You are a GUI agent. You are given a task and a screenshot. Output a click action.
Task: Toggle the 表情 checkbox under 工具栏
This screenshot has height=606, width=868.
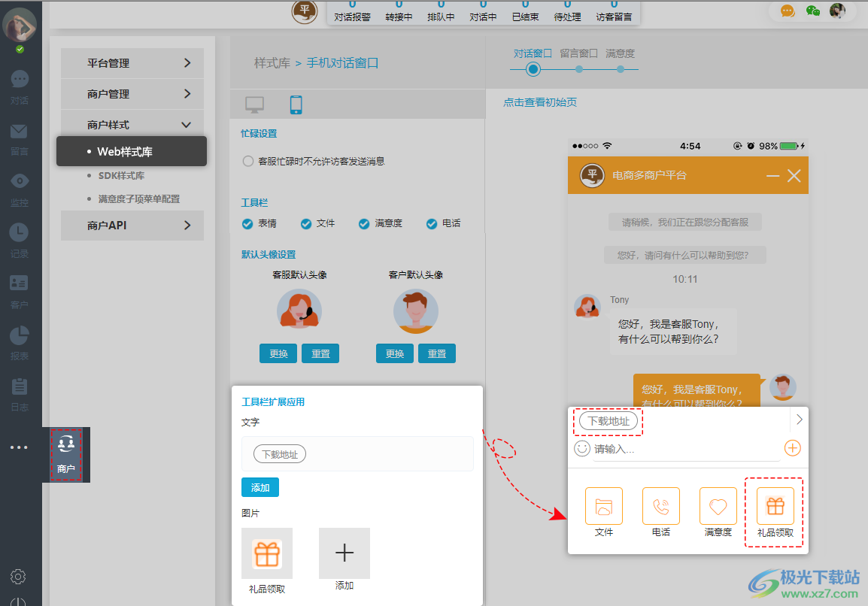coord(247,223)
